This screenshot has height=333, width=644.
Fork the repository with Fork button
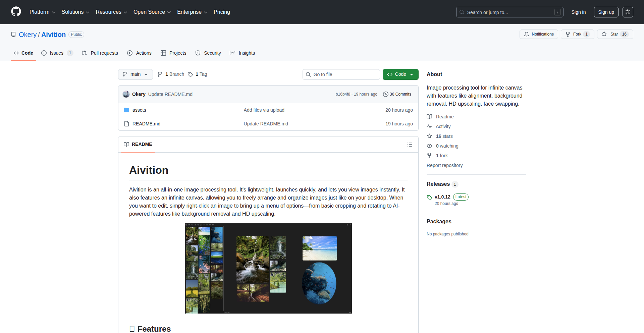tap(577, 34)
